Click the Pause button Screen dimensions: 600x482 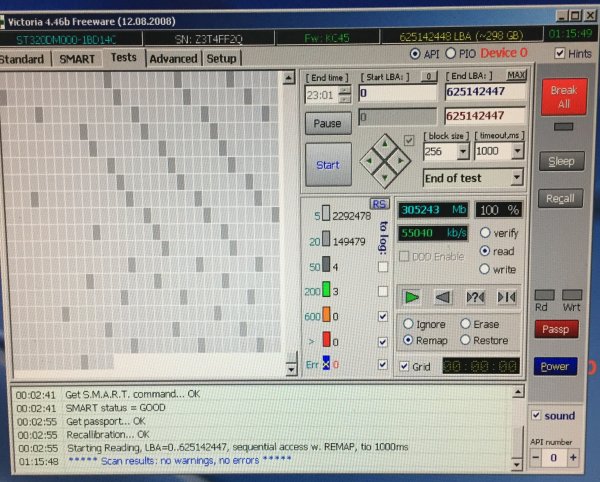(328, 123)
